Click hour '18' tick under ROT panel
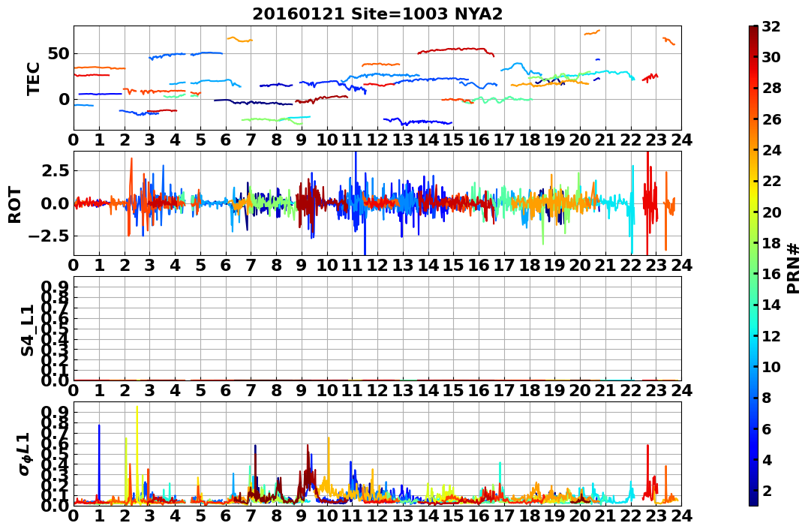 pyautogui.click(x=529, y=265)
